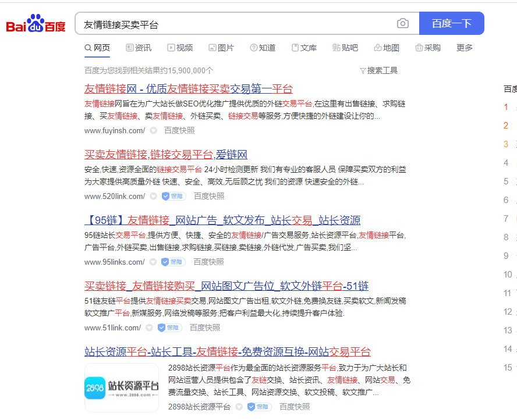Viewport: 517px width, 420px height.
Task: Open result 买卖友情链接,链接交易平台,爱链网
Action: tap(166, 155)
